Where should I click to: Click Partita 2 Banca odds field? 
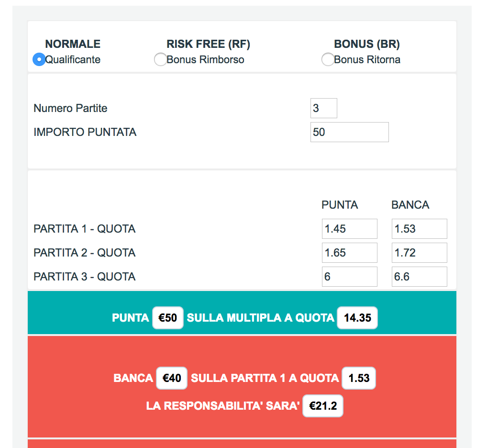click(x=419, y=253)
